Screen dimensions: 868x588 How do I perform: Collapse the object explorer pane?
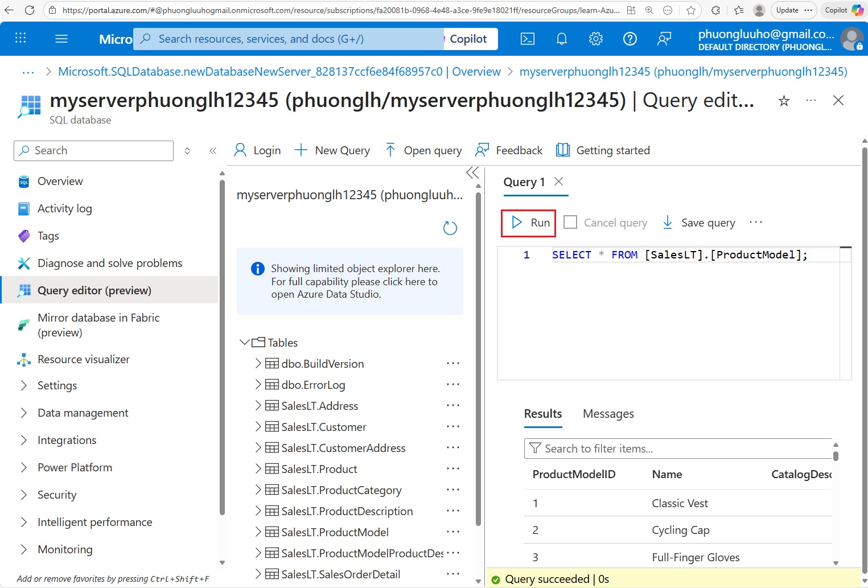tap(472, 172)
